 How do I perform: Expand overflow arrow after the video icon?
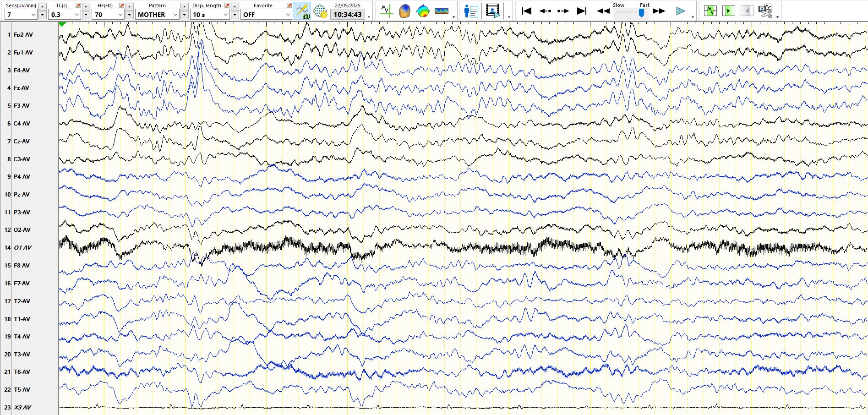509,17
